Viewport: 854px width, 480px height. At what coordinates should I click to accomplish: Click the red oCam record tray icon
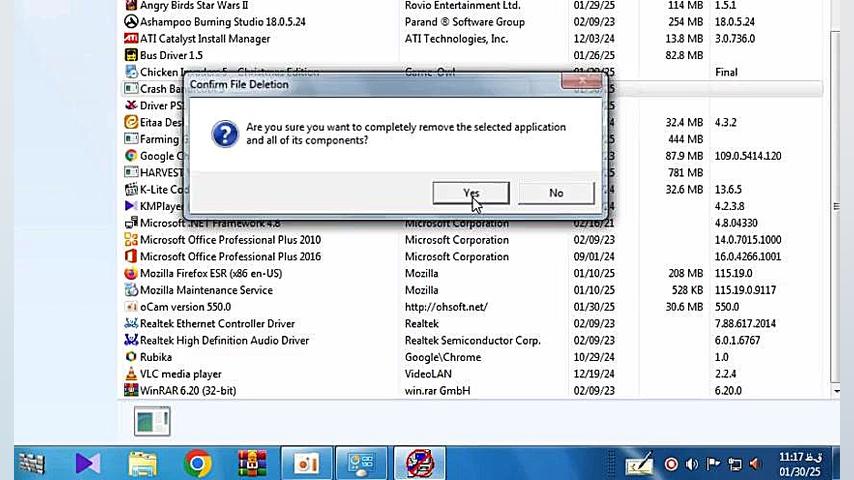[x=671, y=464]
